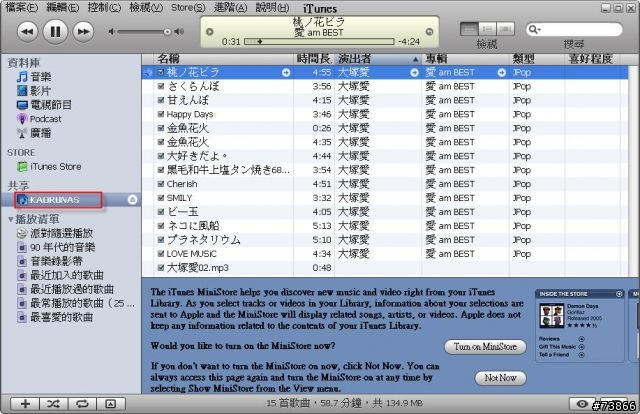Sort by 喜好程度 column header
The width and height of the screenshot is (640, 414).
[x=591, y=59]
